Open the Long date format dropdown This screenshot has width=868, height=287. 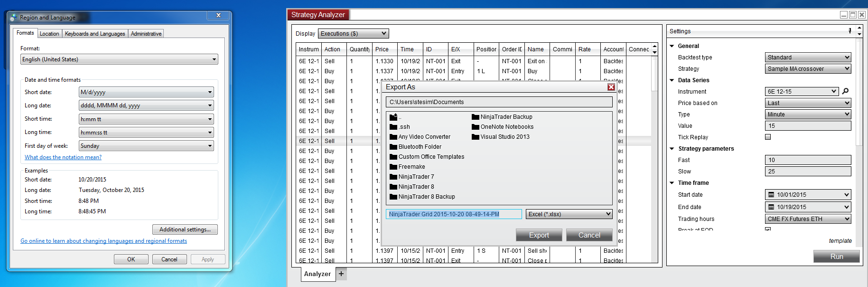pyautogui.click(x=146, y=105)
